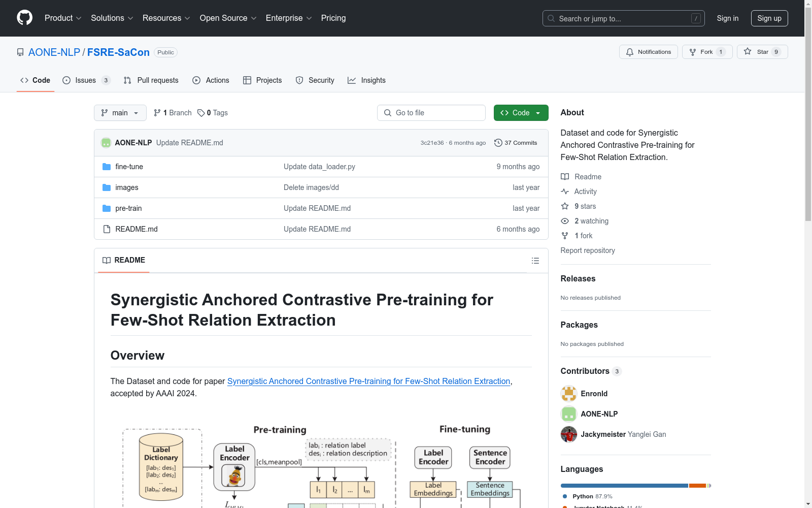Expand the Enterprise menu

click(289, 18)
